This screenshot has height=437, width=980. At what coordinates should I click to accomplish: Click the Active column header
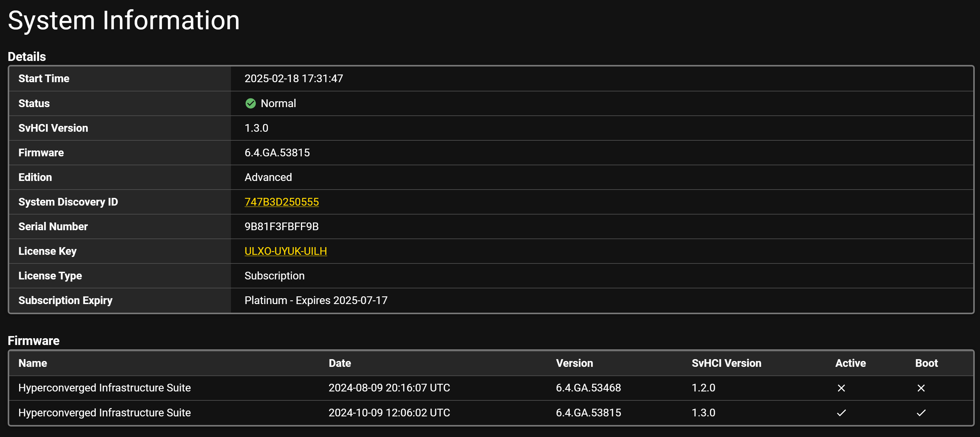pyautogui.click(x=850, y=363)
